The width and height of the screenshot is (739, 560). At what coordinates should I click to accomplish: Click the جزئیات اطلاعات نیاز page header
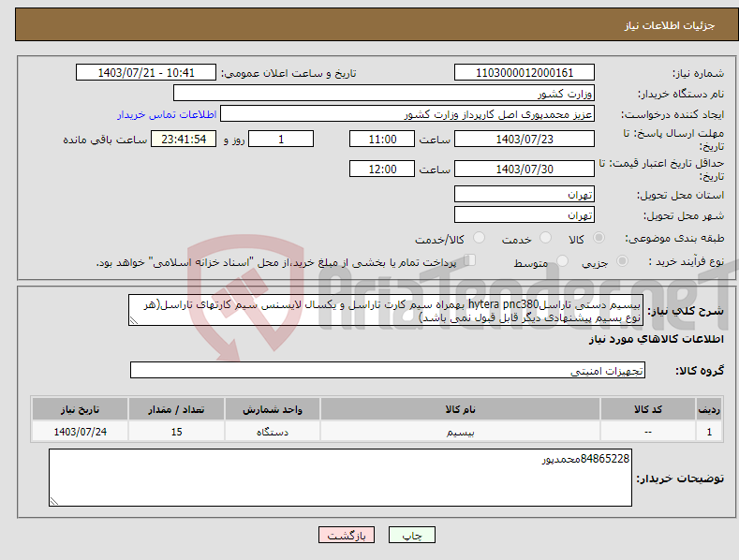click(x=670, y=25)
